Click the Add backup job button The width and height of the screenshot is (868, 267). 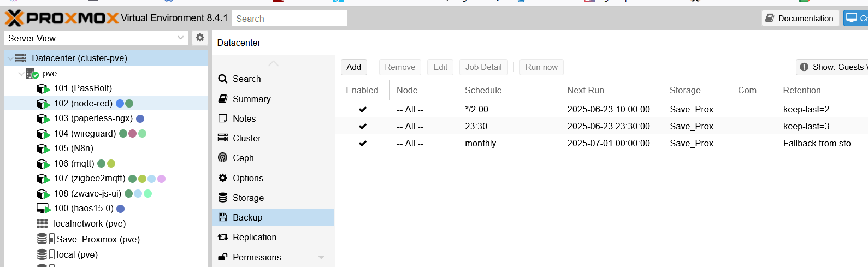(x=354, y=67)
